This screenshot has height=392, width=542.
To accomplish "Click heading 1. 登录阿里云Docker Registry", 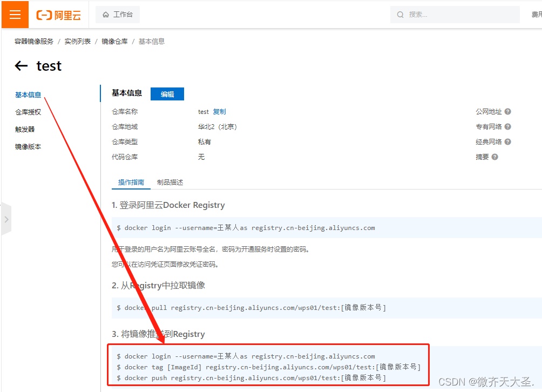I will pyautogui.click(x=168, y=205).
